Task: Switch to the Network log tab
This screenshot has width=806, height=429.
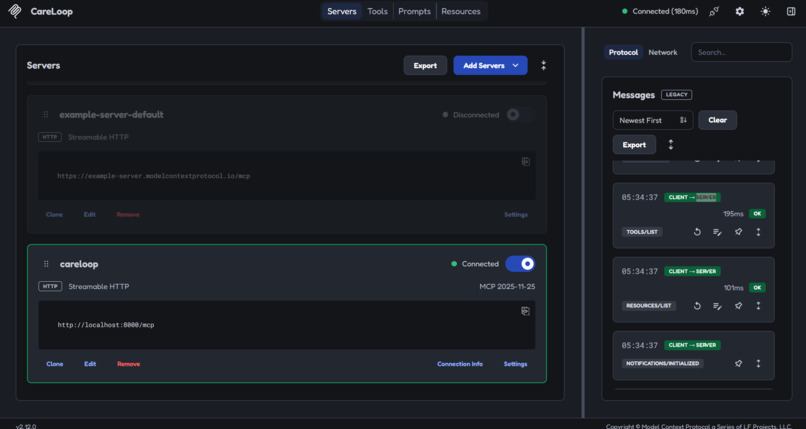Action: coord(663,52)
